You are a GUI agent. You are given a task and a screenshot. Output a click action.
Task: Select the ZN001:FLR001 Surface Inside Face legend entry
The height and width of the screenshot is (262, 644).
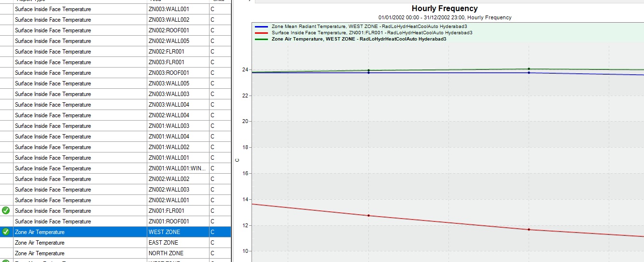pos(372,33)
